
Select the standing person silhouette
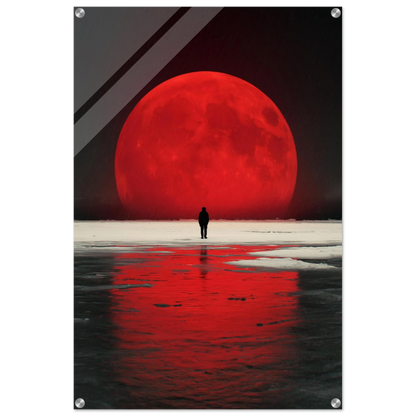(204, 223)
